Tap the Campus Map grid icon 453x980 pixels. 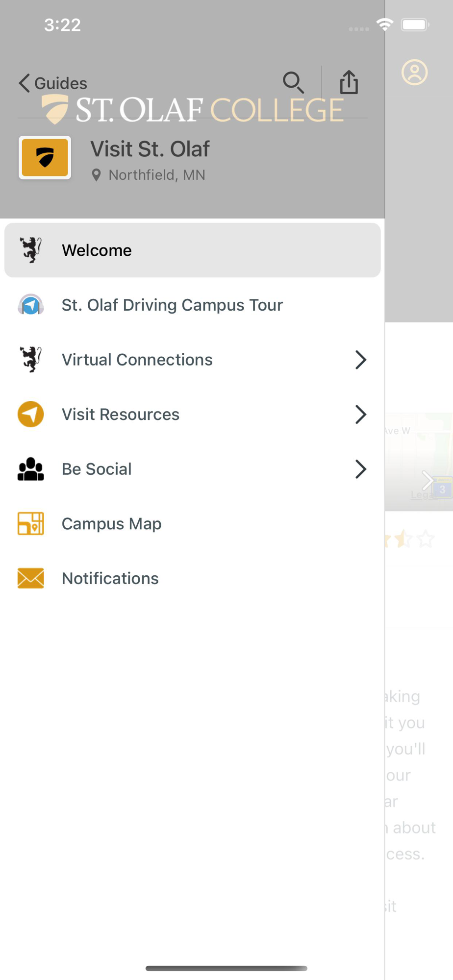tap(30, 523)
